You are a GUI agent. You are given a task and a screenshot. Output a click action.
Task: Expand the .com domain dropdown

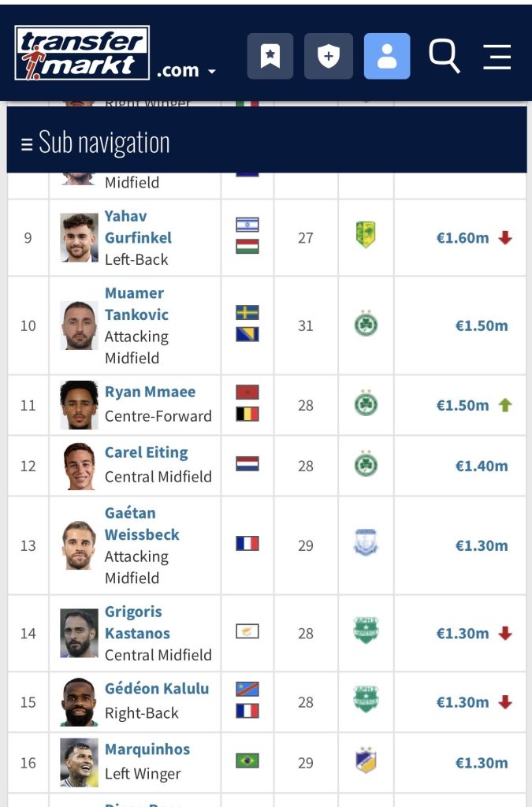click(x=186, y=70)
